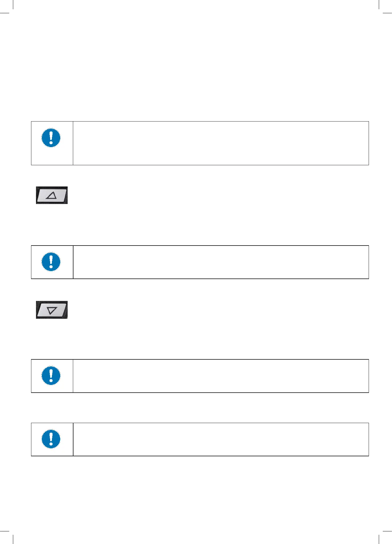The width and height of the screenshot is (392, 544).
Task: Click the blank space right of the up-arrow key
Action: pos(215,195)
